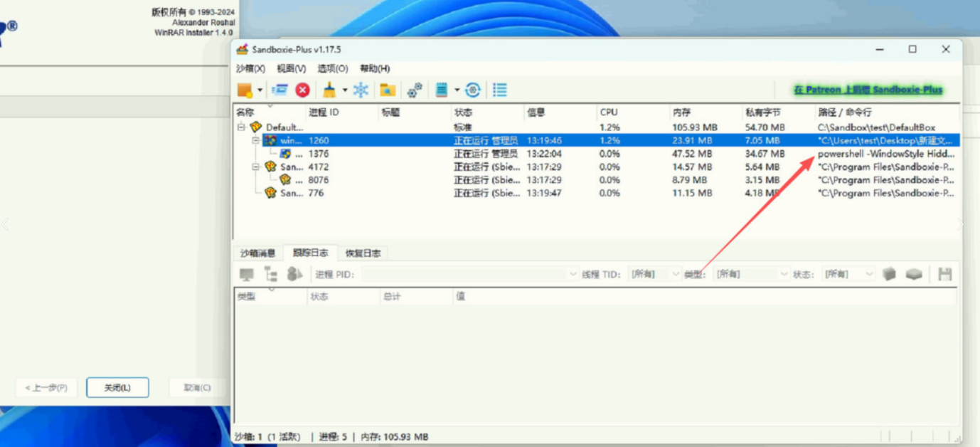
Task: Sort by the 内存 column header
Action: pos(705,112)
